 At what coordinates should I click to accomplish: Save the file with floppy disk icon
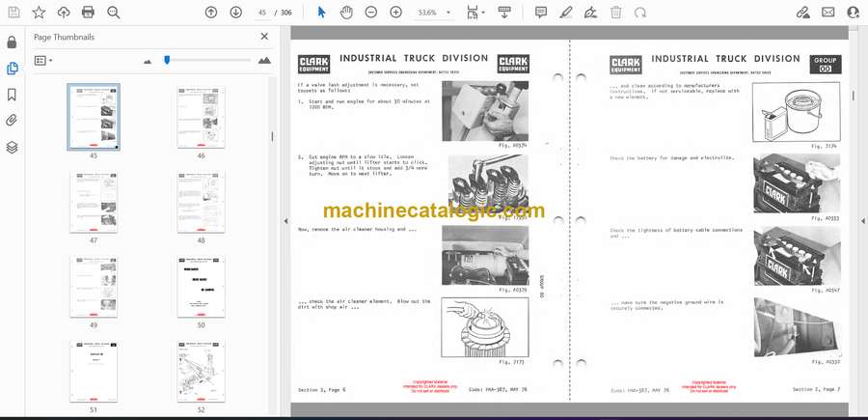click(x=14, y=13)
